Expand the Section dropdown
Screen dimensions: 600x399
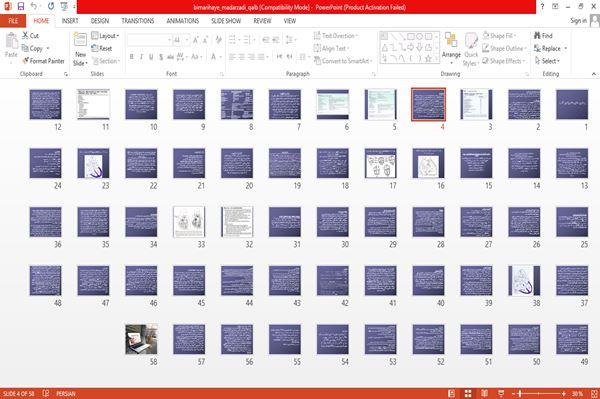pyautogui.click(x=106, y=61)
